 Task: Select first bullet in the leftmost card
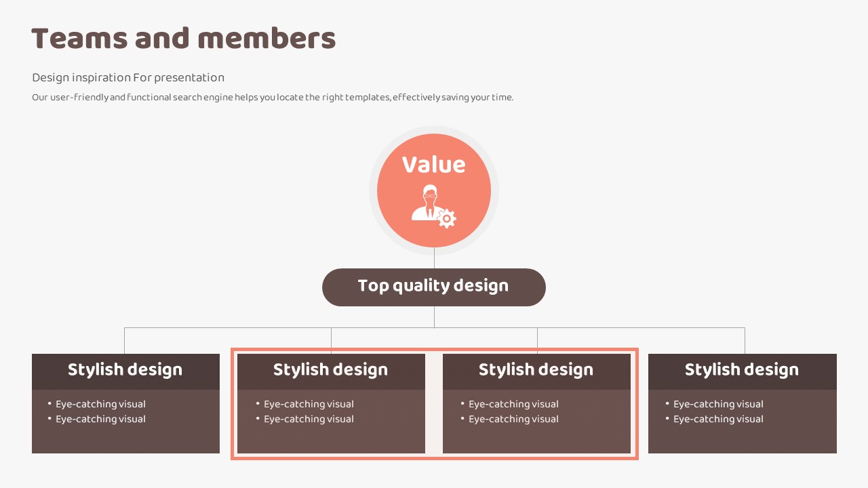(x=100, y=404)
